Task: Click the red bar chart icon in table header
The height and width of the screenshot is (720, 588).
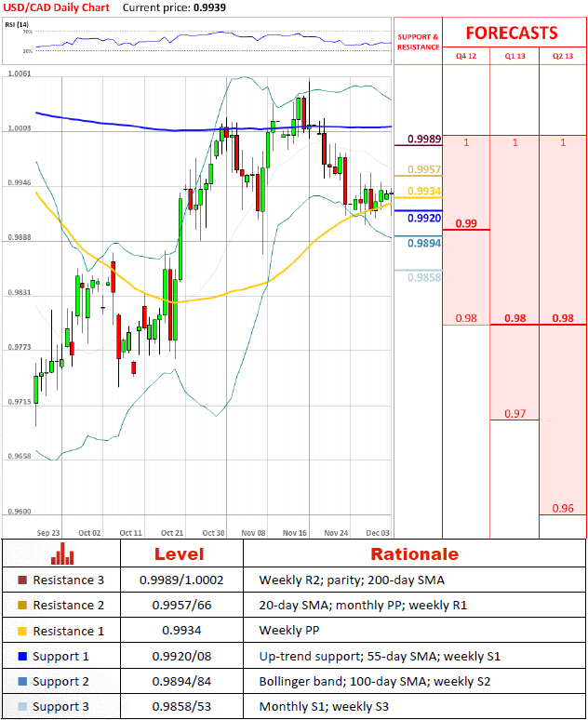Action: point(62,554)
